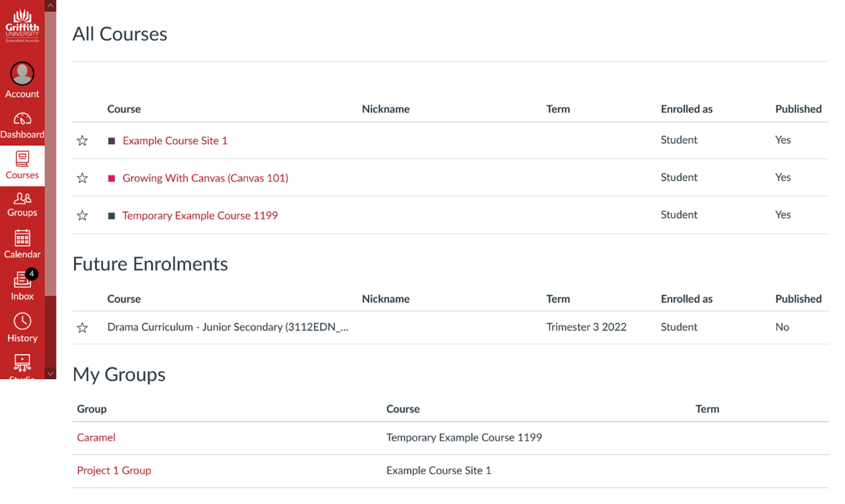Toggle favorite star for Temporary Example Course 1199
This screenshot has height=504, width=845.
tap(82, 216)
